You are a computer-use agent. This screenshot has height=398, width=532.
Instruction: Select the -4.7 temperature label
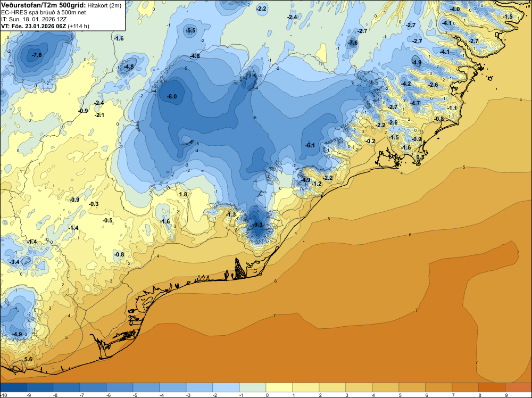[x=415, y=103]
